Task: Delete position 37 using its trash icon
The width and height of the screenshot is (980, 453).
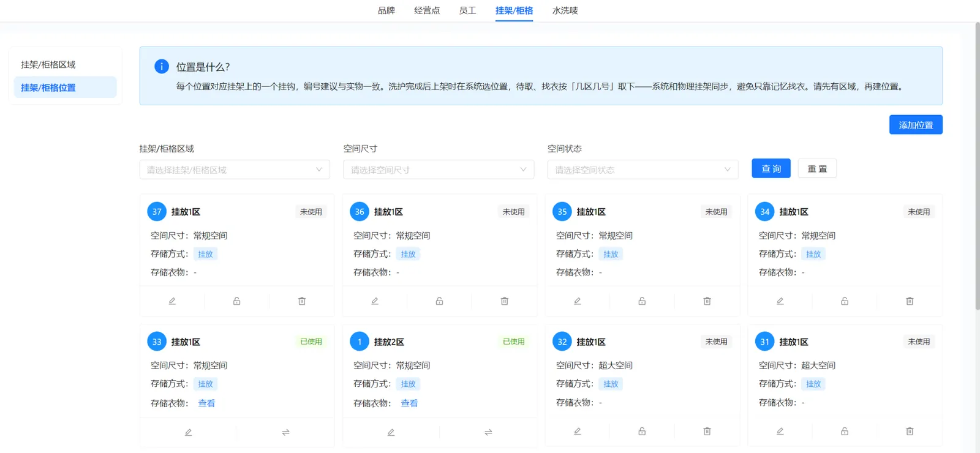Action: click(302, 301)
